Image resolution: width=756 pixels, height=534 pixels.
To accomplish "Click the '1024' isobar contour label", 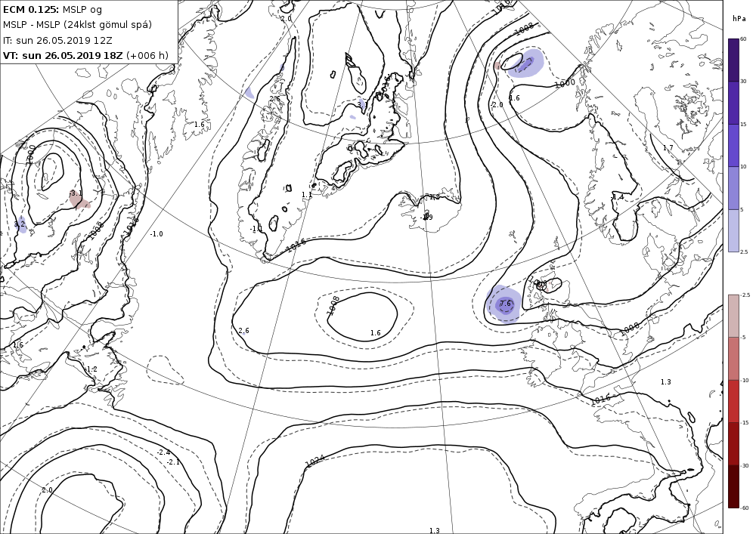I will (x=314, y=461).
